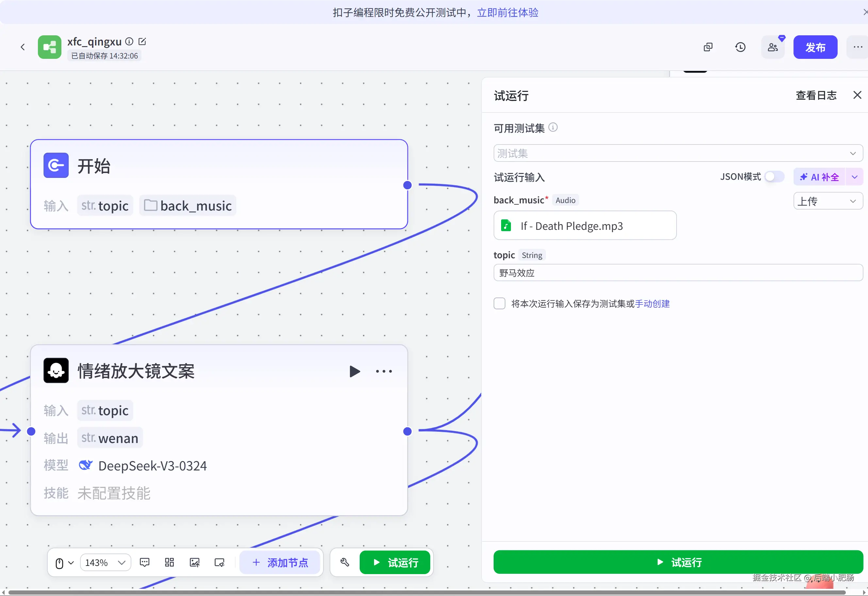Expand the arrow next to AI 补全
The height and width of the screenshot is (596, 868).
[x=855, y=177]
